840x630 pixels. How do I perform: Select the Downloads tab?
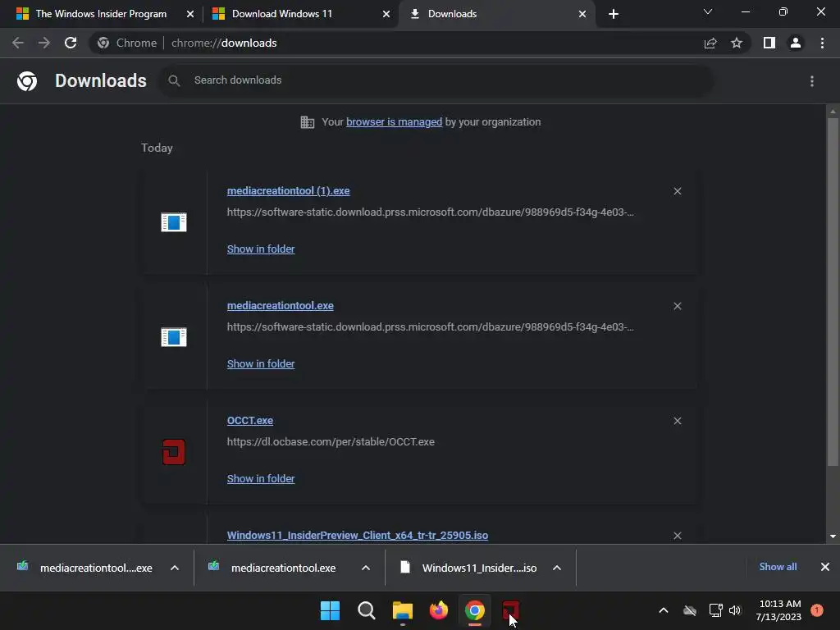coord(452,14)
